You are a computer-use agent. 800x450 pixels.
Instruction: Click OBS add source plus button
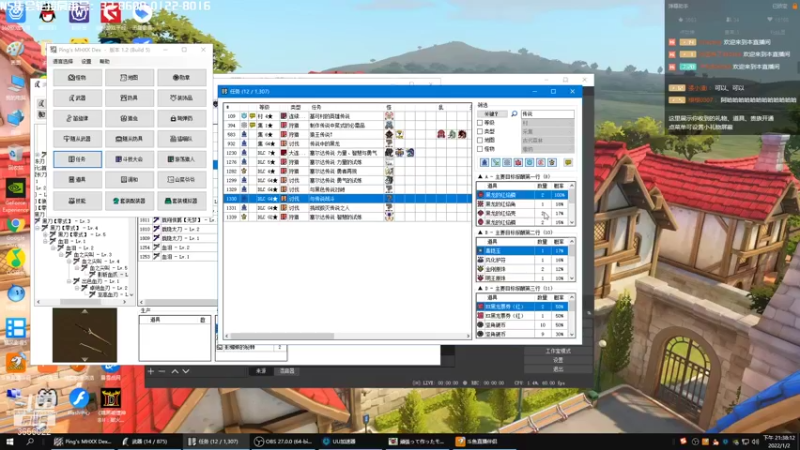pyautogui.click(x=151, y=371)
